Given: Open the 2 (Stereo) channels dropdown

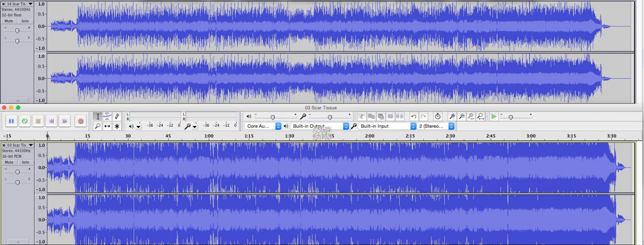Looking at the screenshot, I should (436, 126).
